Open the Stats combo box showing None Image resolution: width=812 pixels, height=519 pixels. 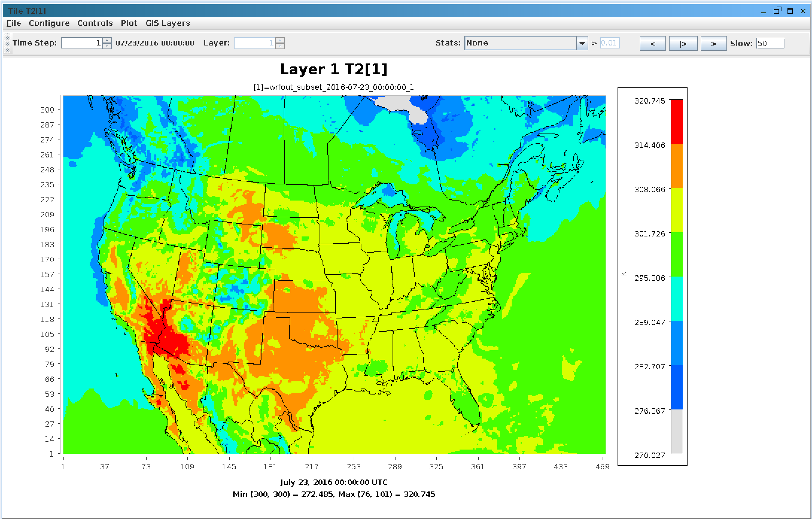point(526,43)
